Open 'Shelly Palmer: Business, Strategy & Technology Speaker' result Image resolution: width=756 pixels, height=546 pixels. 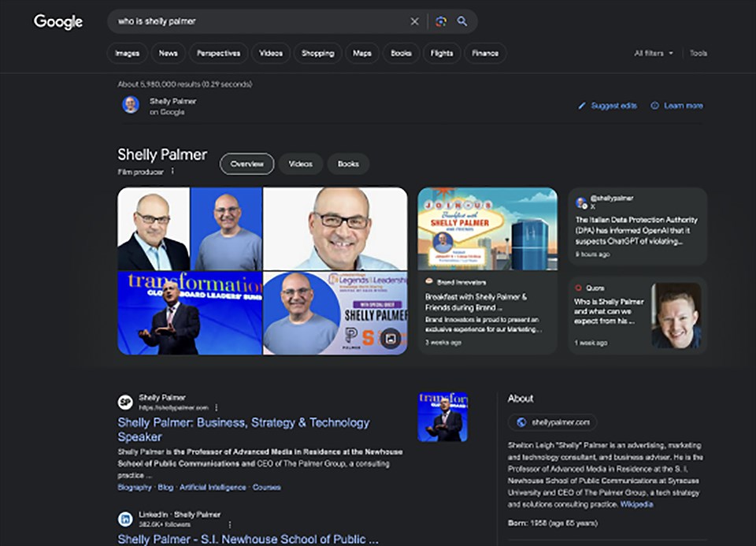tap(243, 429)
